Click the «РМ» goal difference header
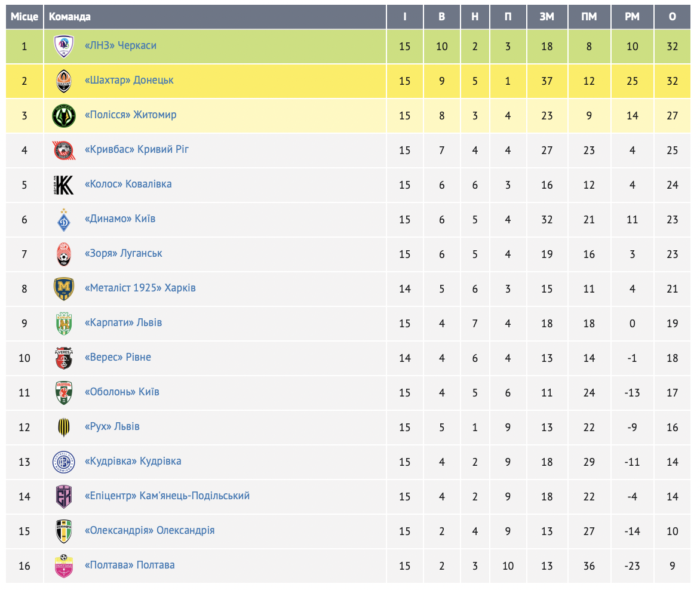 632,17
